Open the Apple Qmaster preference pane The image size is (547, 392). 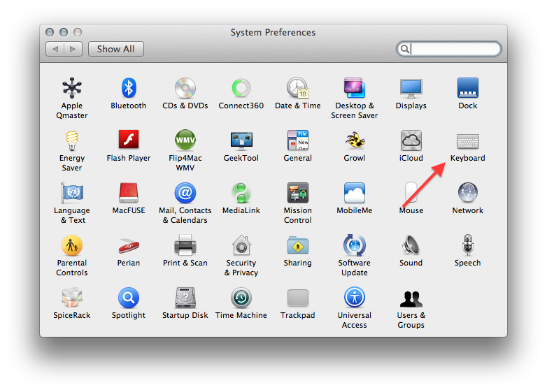click(x=72, y=88)
